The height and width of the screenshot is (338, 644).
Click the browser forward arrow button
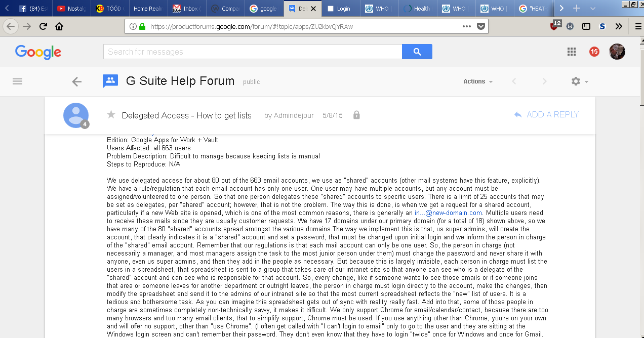pos(27,26)
